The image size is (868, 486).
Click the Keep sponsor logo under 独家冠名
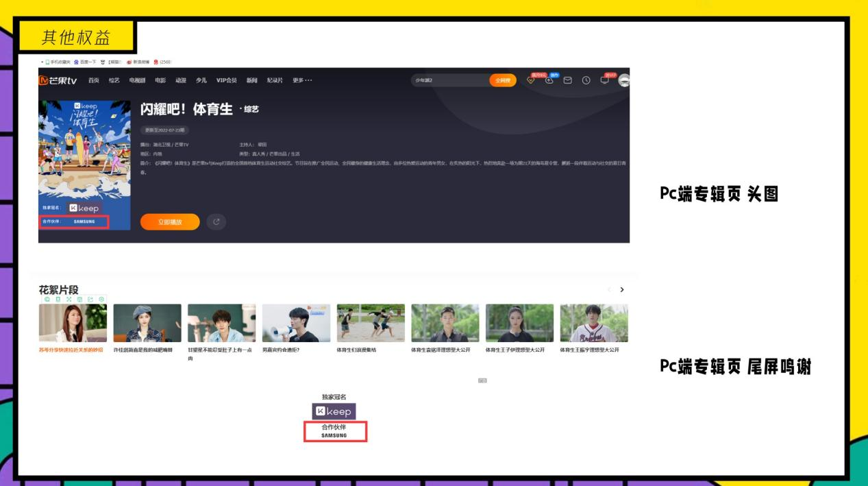pos(334,411)
